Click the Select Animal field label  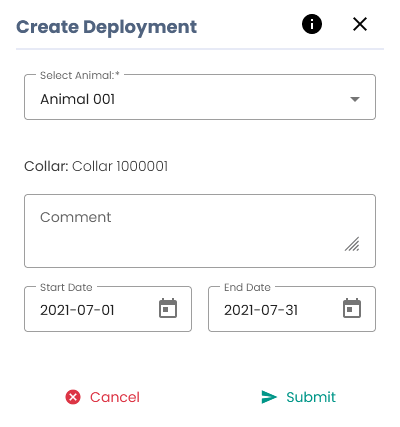[80, 75]
